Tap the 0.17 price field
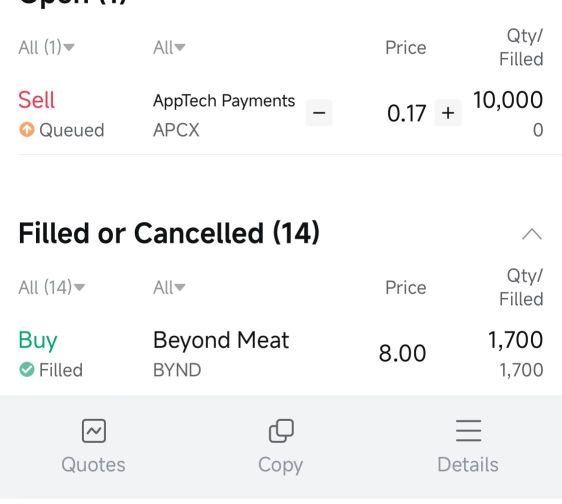The image size is (562, 504). pos(406,113)
